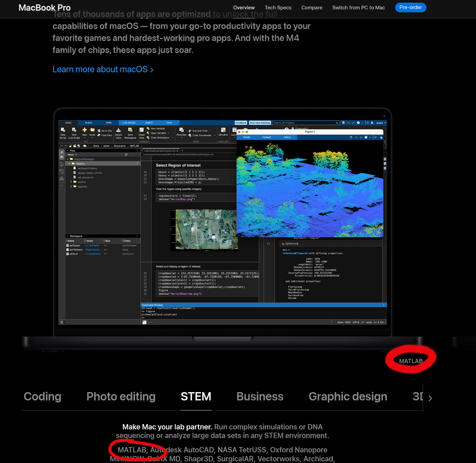Open the Overview page section
This screenshot has height=463, width=476.
[x=244, y=8]
